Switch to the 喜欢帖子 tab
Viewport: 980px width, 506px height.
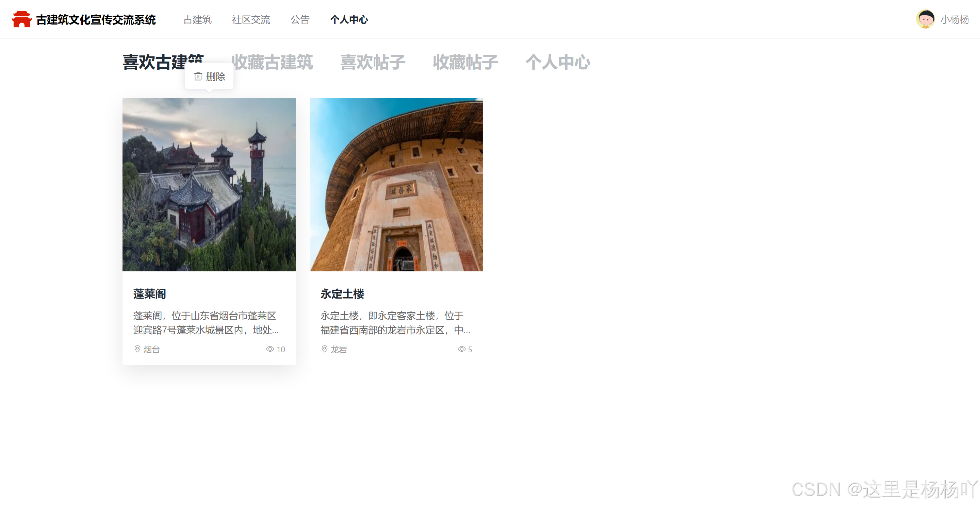click(x=373, y=62)
